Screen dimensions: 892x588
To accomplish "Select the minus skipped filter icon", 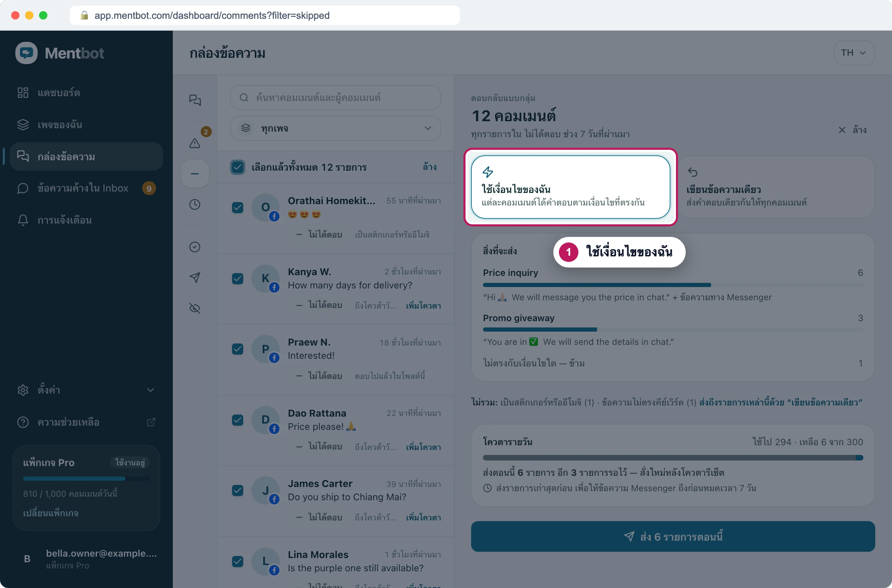I will point(195,173).
